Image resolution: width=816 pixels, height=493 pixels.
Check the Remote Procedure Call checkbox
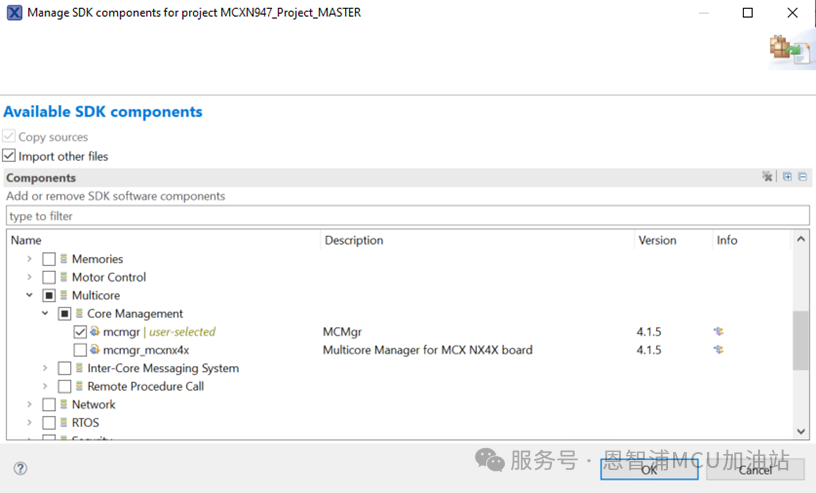[x=65, y=387]
